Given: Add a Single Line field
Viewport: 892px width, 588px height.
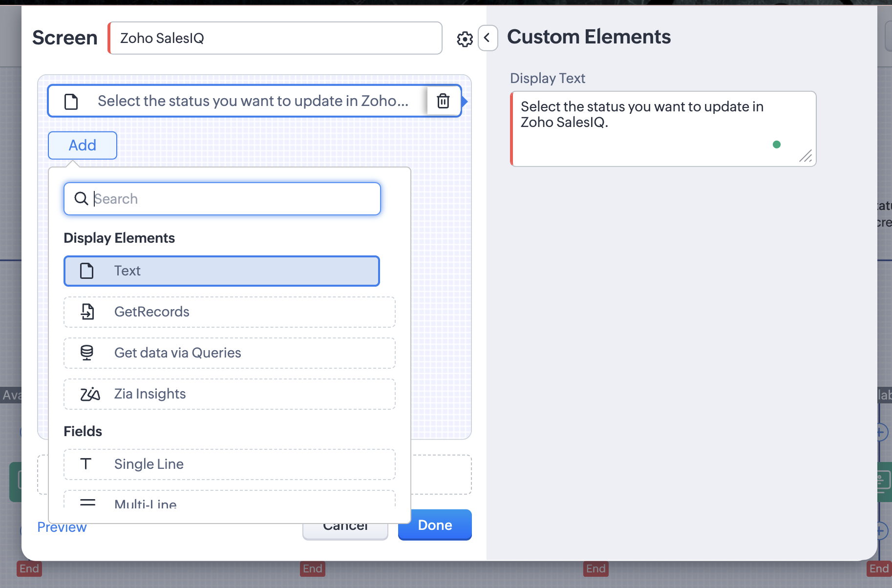Looking at the screenshot, I should click(229, 464).
